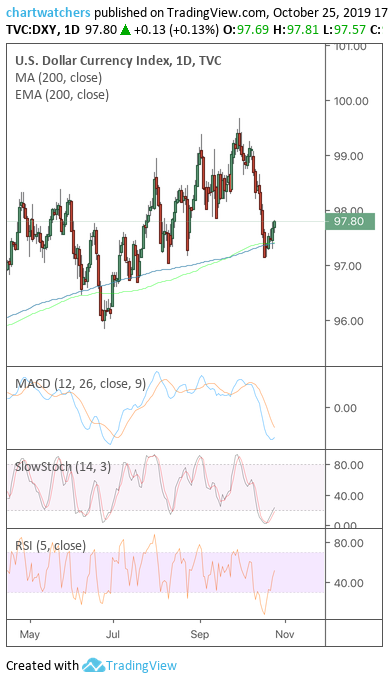
Task: Click the +0.13 (+0.13%) change text
Action: tap(176, 30)
